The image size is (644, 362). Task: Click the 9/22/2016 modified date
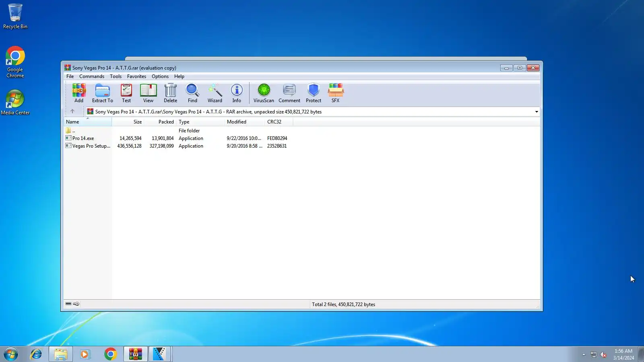coord(244,138)
